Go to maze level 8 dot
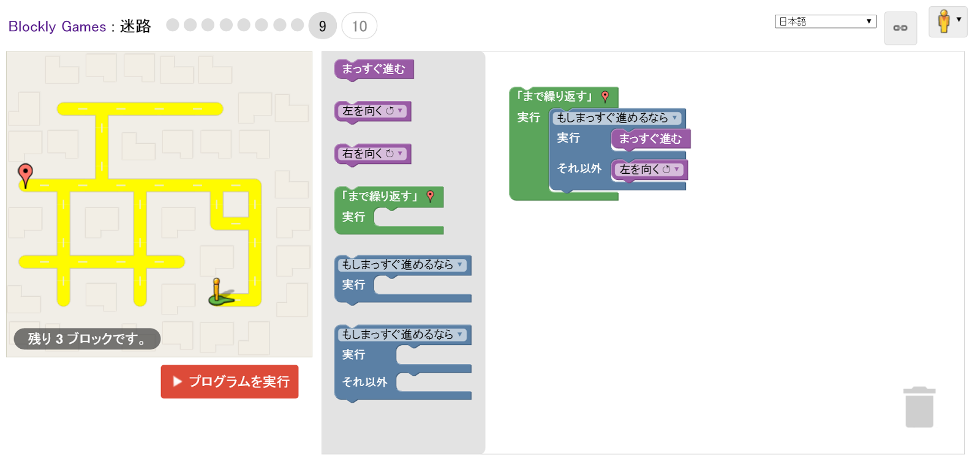This screenshot has width=980, height=462. click(x=298, y=24)
